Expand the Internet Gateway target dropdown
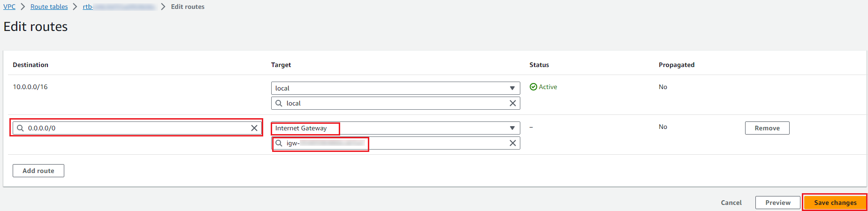 [512, 128]
